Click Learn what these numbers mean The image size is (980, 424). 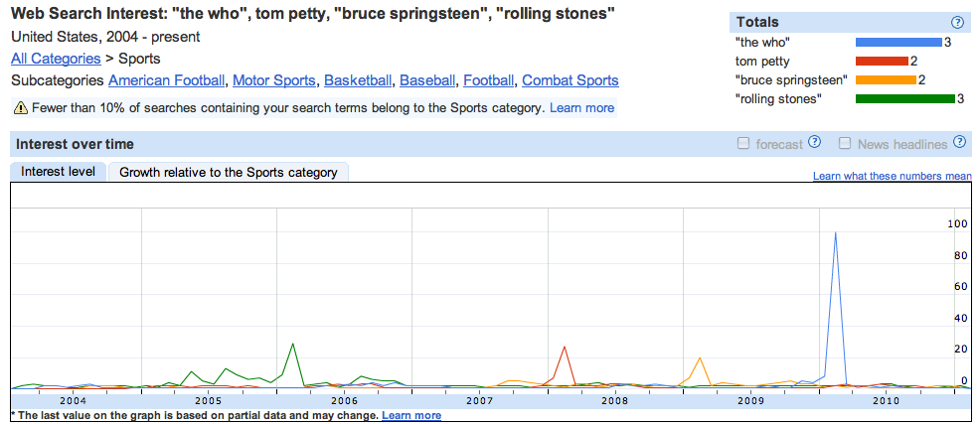(892, 177)
